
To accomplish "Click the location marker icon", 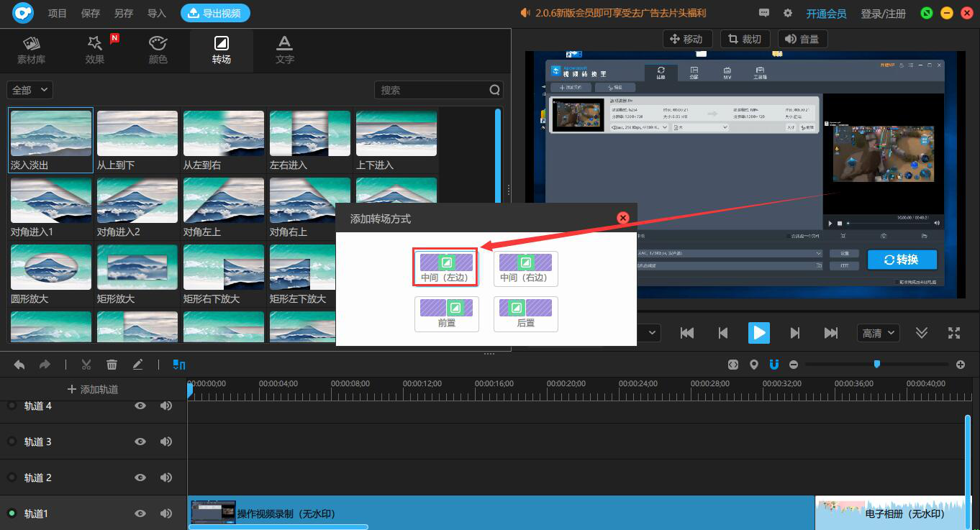I will [x=753, y=365].
